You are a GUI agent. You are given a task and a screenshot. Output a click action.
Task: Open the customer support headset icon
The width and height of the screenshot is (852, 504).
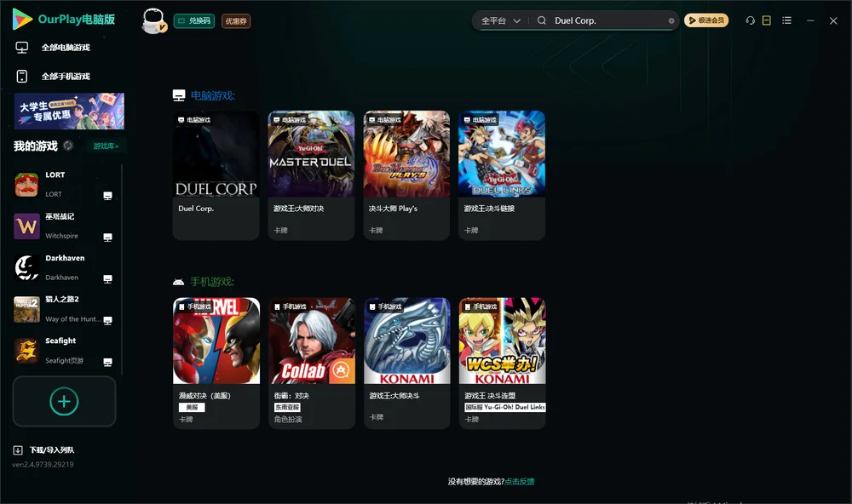click(x=750, y=20)
